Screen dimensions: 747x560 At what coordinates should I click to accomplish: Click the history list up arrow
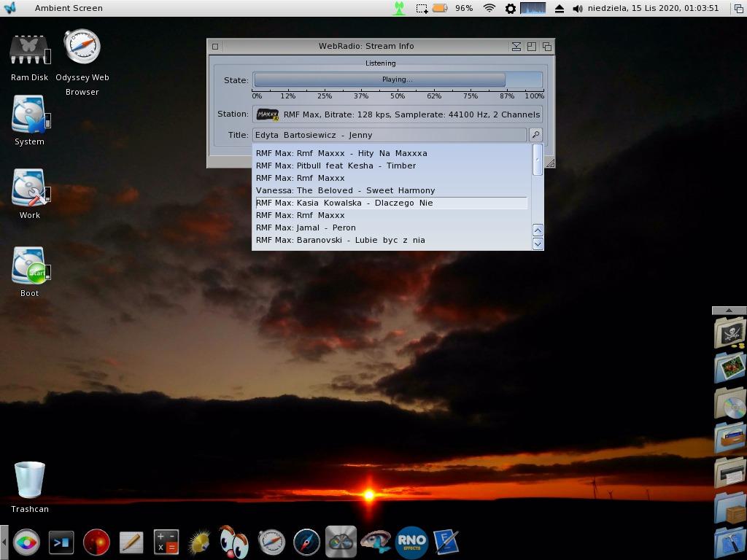538,230
